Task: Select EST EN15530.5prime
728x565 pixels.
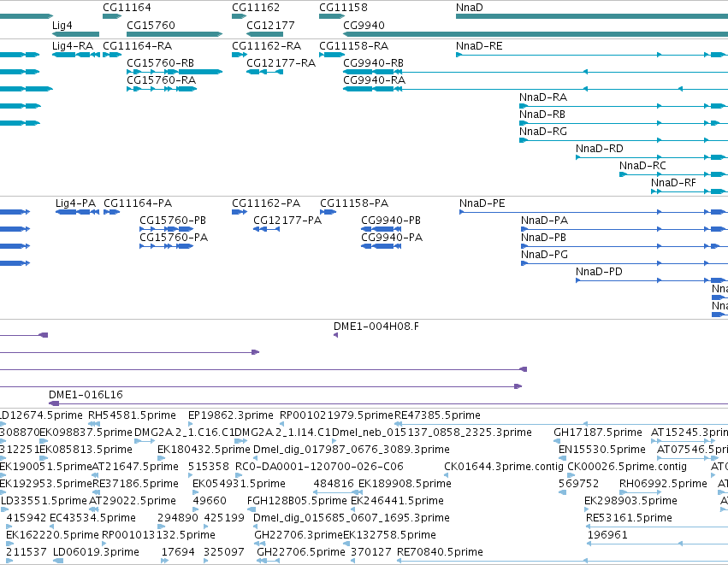Action: (601, 450)
